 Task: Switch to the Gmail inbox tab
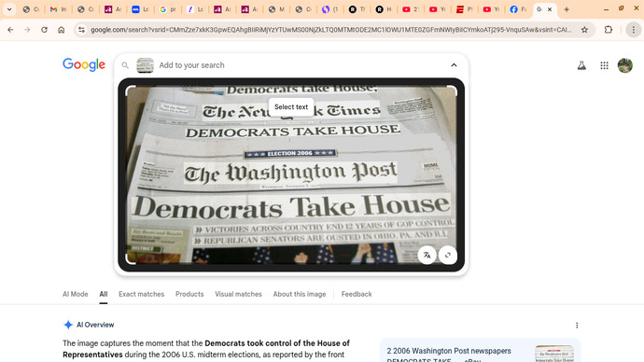[x=58, y=9]
